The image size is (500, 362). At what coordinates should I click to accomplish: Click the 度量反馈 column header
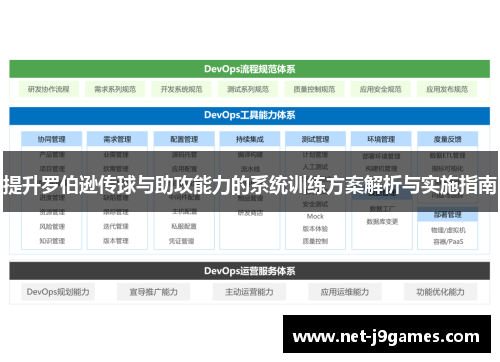447,139
